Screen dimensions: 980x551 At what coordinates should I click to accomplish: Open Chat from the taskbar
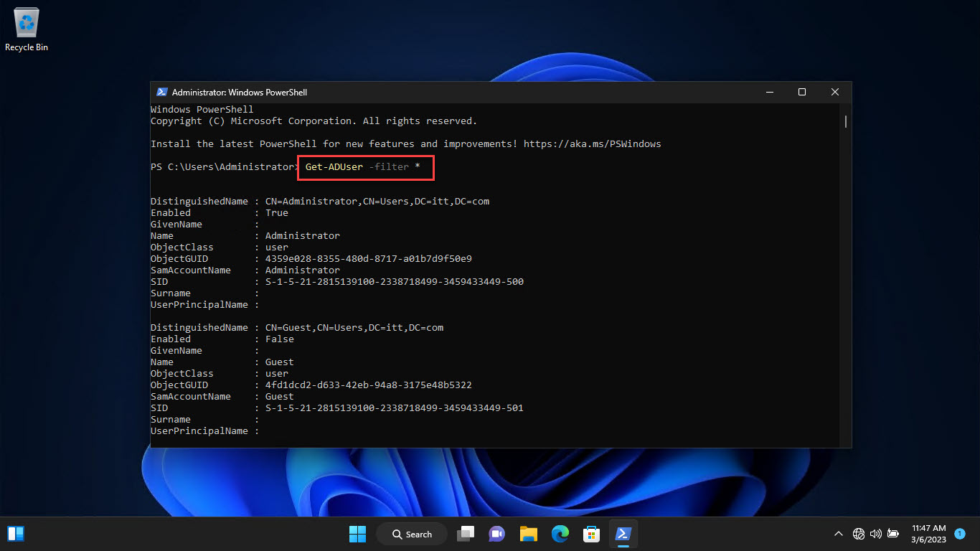[496, 534]
